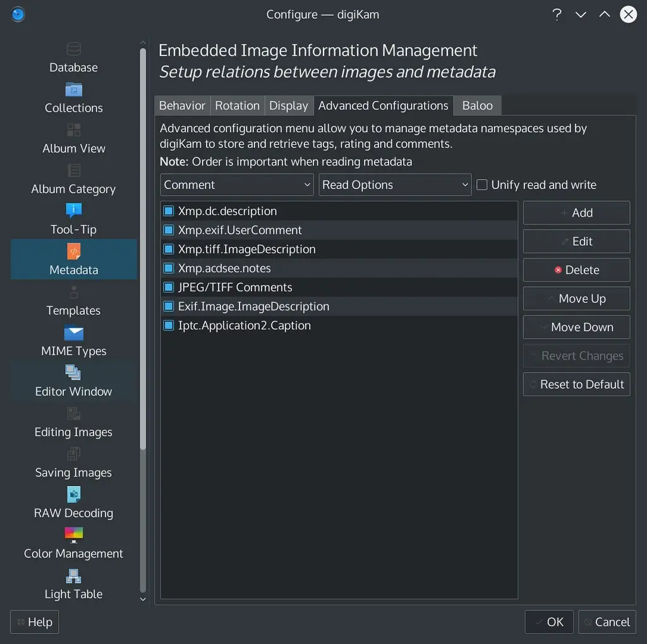Image resolution: width=647 pixels, height=644 pixels.
Task: Expand the options combo showing Read Options
Action: [x=395, y=185]
